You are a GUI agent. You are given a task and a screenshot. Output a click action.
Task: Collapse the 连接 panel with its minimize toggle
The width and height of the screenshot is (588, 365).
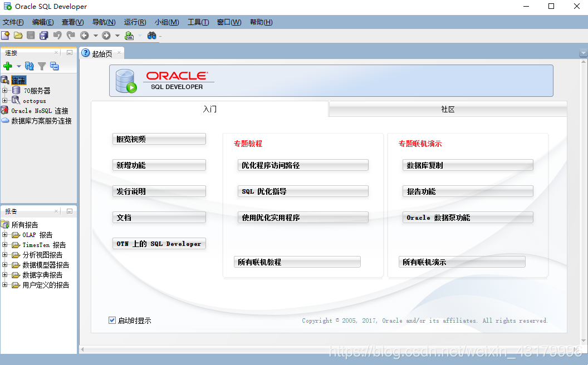point(69,53)
